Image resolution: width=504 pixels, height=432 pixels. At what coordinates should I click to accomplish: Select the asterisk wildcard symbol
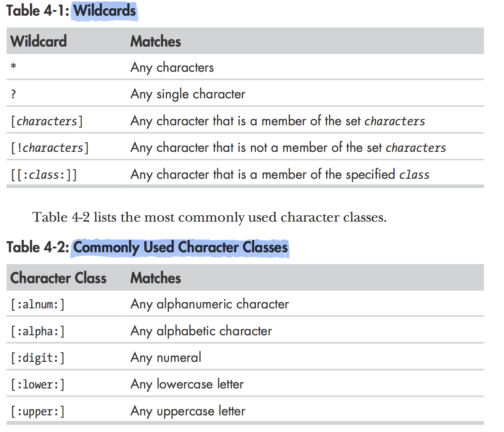pos(13,66)
